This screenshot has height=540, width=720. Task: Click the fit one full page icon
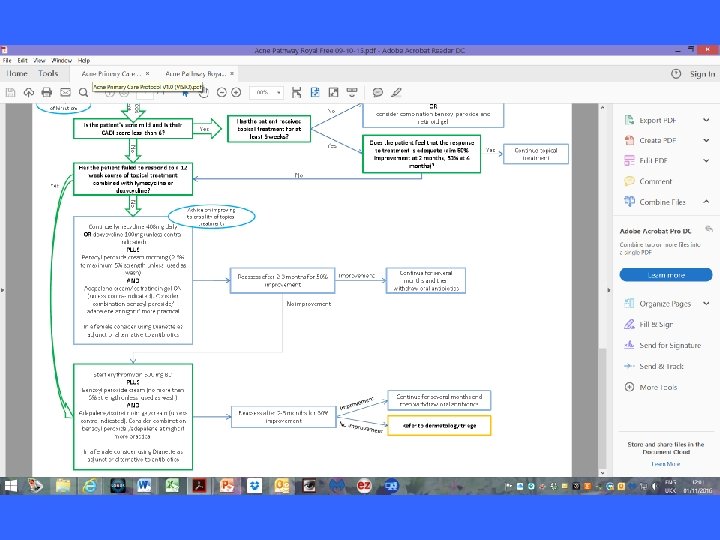pyautogui.click(x=315, y=93)
